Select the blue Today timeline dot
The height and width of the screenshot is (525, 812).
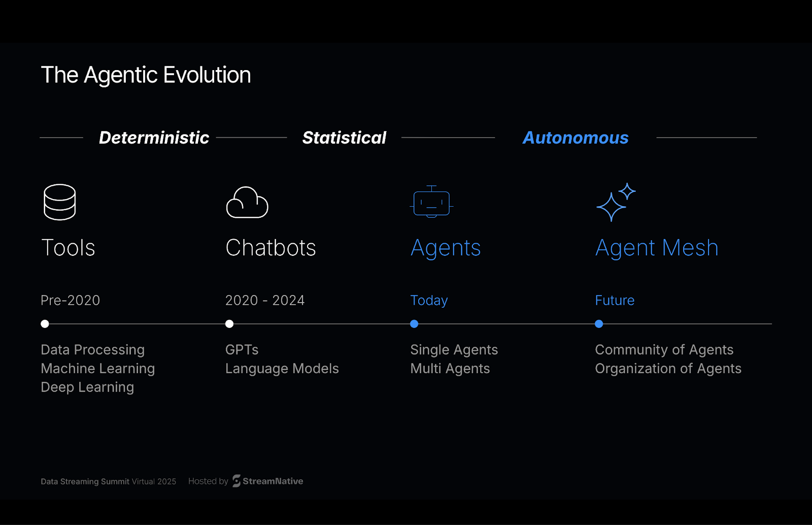[x=414, y=324]
